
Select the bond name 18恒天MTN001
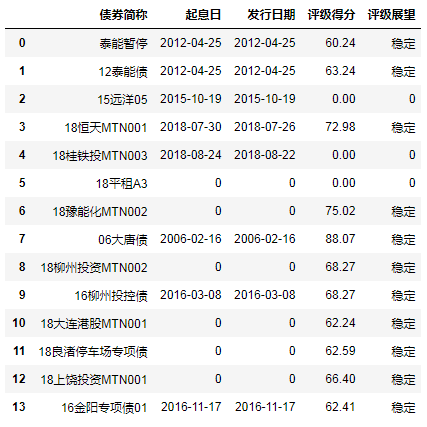point(106,127)
